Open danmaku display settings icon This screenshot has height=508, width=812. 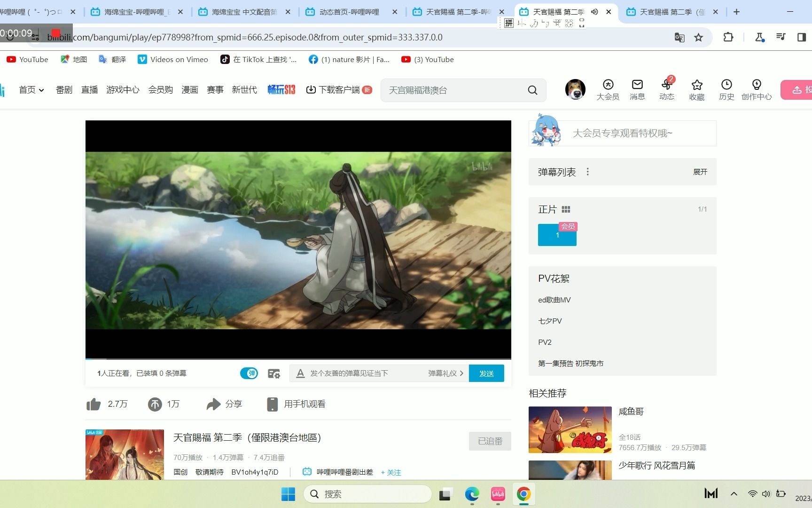pos(274,373)
